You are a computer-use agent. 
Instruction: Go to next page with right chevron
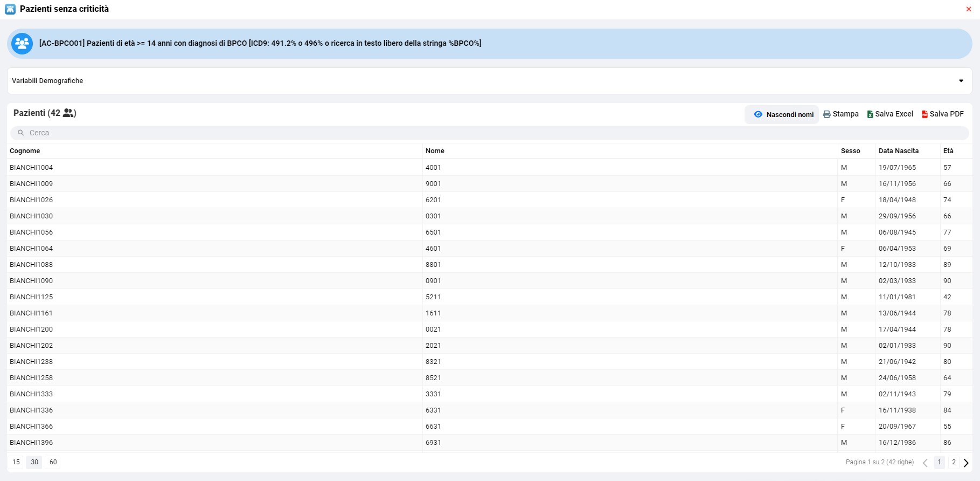[x=966, y=463]
